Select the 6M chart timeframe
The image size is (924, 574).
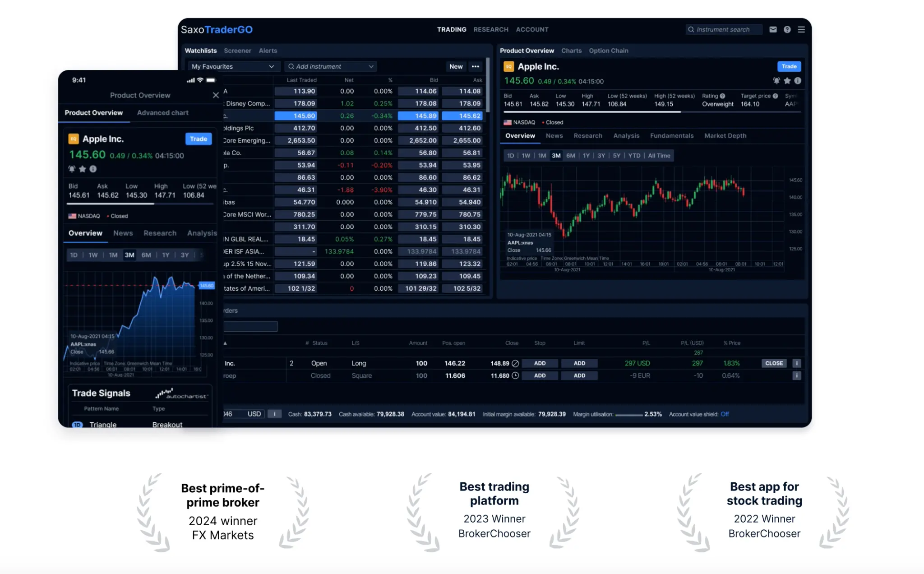[x=570, y=156]
